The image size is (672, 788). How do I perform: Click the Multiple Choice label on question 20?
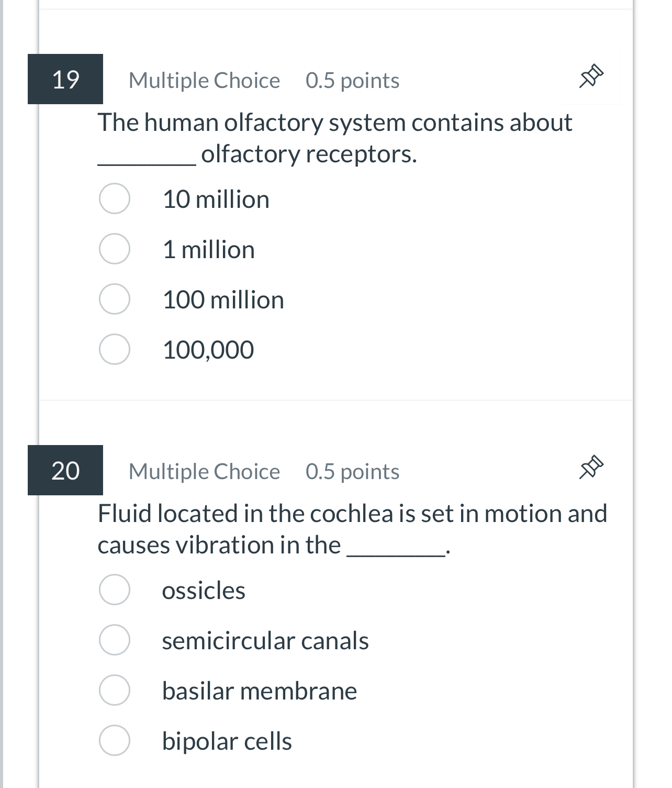click(x=205, y=471)
